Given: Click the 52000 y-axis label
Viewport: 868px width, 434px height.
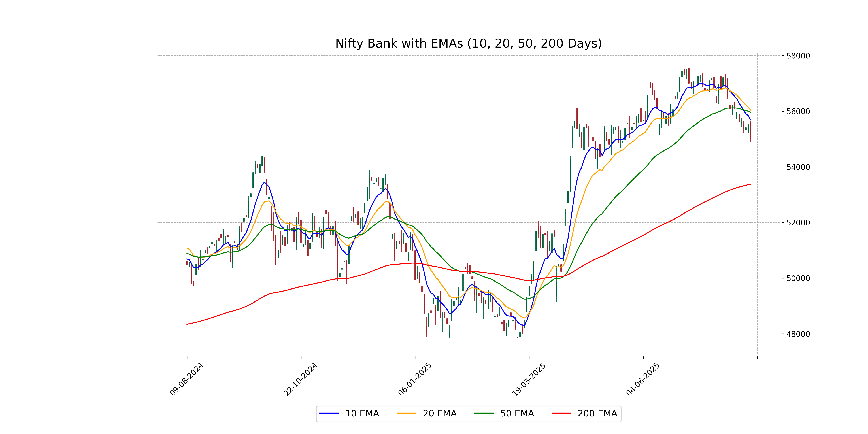Looking at the screenshot, I should 798,223.
